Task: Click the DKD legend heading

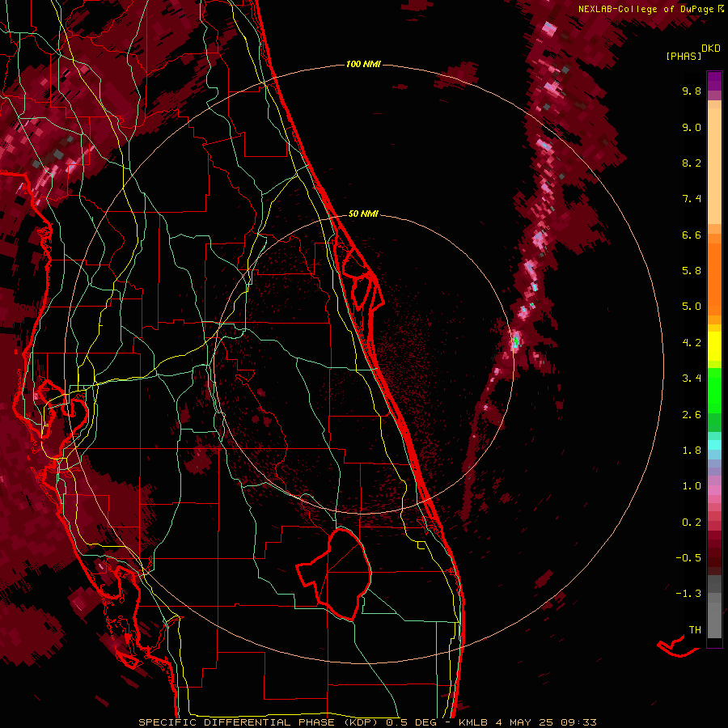Action: coord(711,49)
